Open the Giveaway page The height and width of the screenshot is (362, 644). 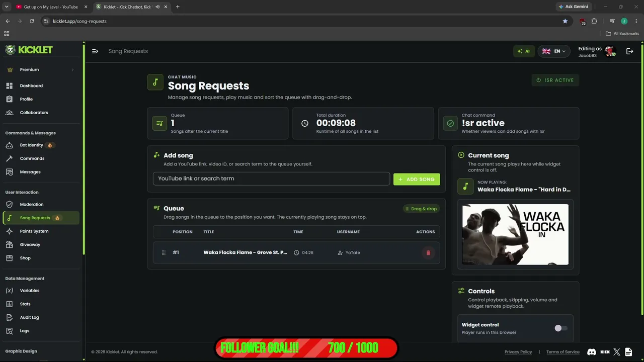(x=30, y=245)
